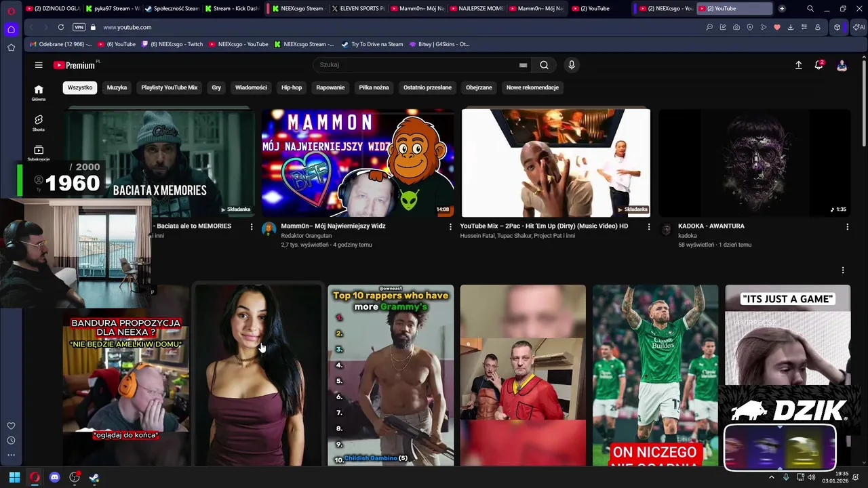The image size is (868, 488).
Task: Open Shorts shelf three-dots menu
Action: [843, 270]
